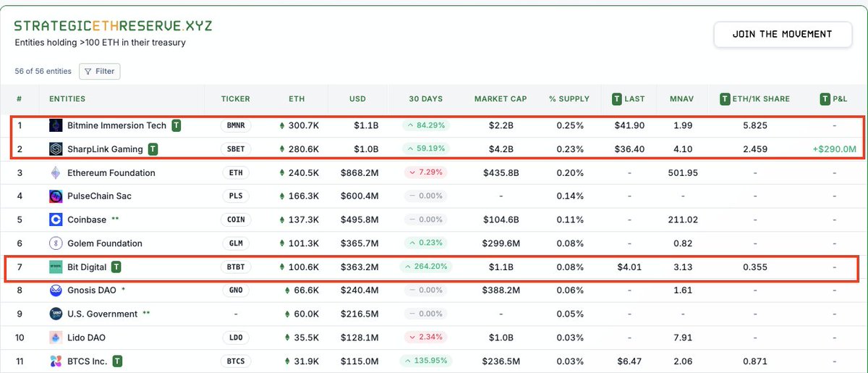This screenshot has width=868, height=373.
Task: Open the Bitmine Immersion Tech entity name
Action: [x=116, y=125]
